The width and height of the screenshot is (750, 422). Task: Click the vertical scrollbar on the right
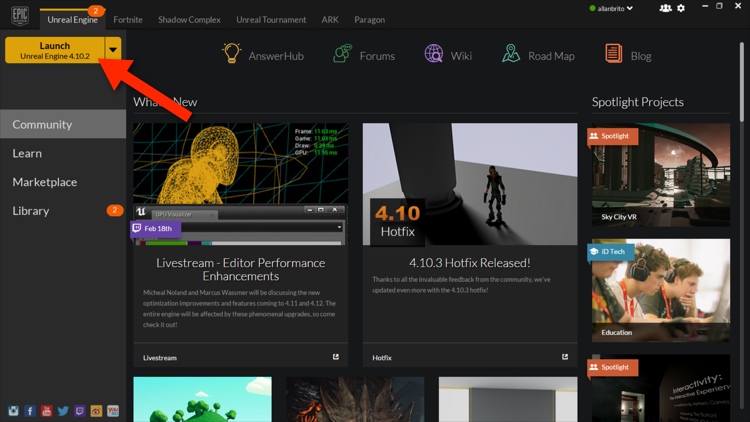[742, 81]
